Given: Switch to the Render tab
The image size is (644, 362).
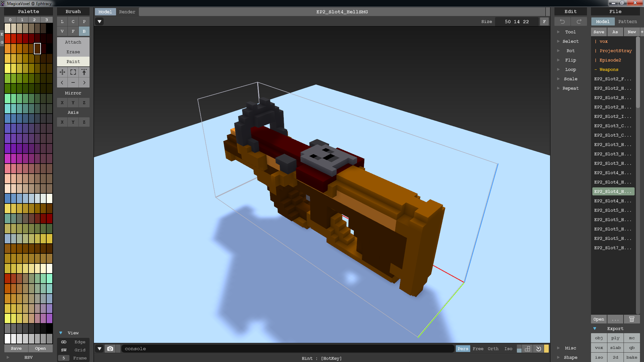Looking at the screenshot, I should click(x=127, y=12).
